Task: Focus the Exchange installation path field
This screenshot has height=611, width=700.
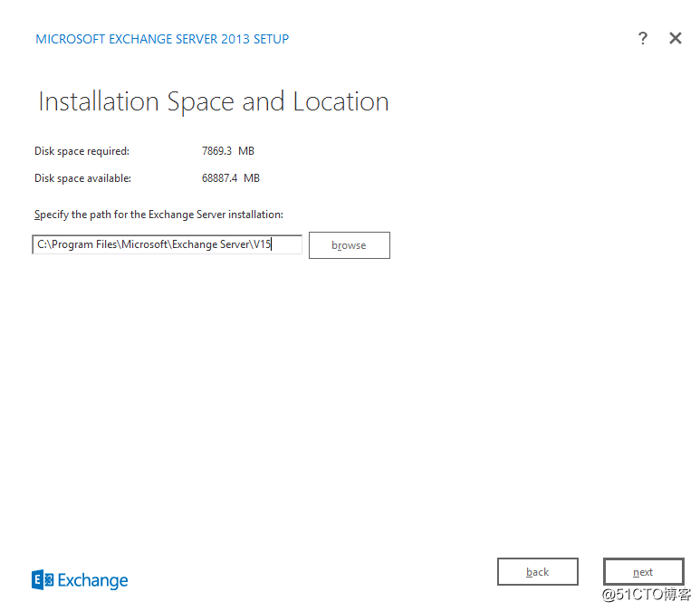Action: coord(167,244)
